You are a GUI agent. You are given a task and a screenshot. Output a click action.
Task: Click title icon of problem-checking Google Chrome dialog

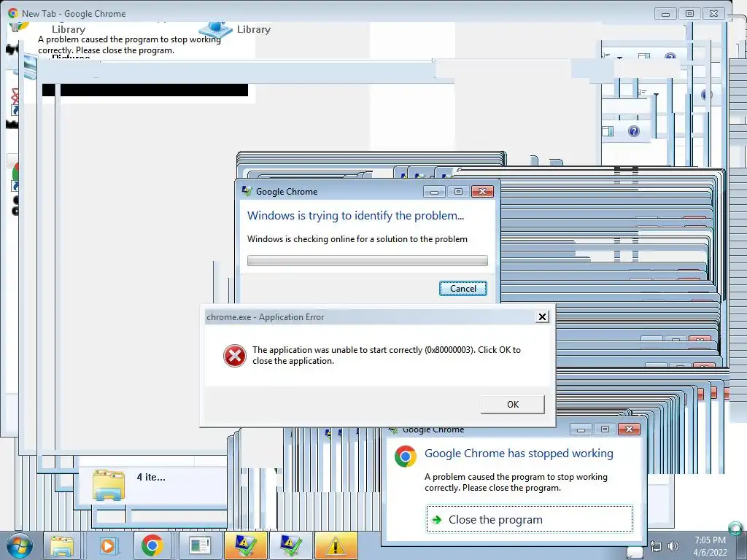click(247, 192)
